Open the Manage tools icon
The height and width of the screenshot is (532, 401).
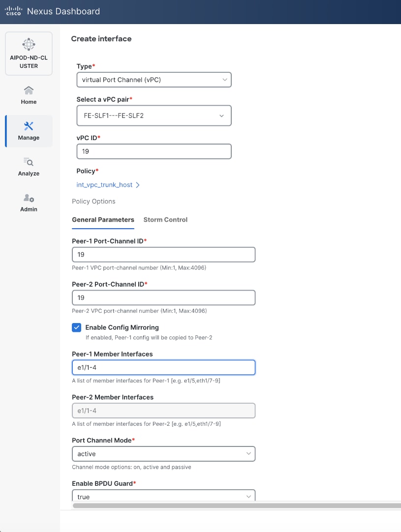29,126
